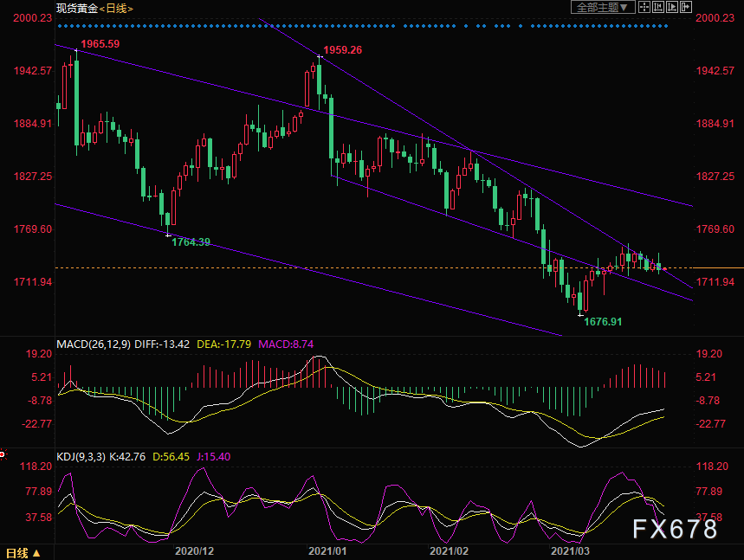The height and width of the screenshot is (560, 744).
Task: Click the 19.20 MACD left axis label
Action: 39,354
